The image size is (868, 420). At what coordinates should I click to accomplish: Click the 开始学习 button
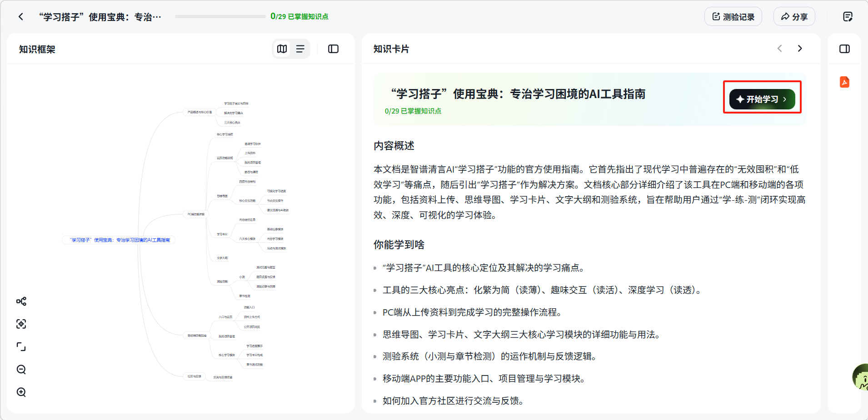(762, 99)
